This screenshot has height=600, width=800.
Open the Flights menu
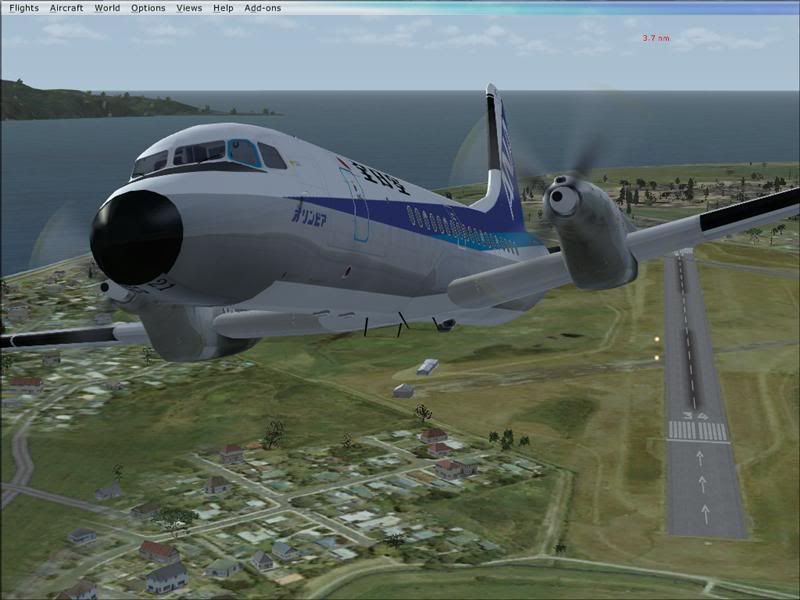click(x=24, y=8)
